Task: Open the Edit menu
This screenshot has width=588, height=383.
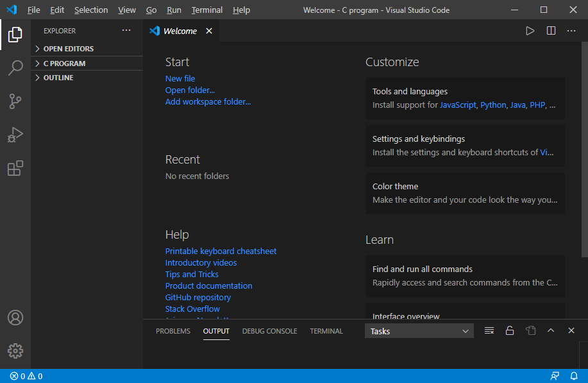Action: coord(57,10)
